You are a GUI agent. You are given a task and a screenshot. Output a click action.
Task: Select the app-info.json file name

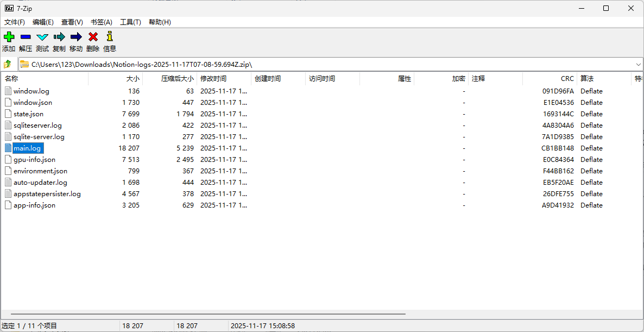pyautogui.click(x=35, y=205)
